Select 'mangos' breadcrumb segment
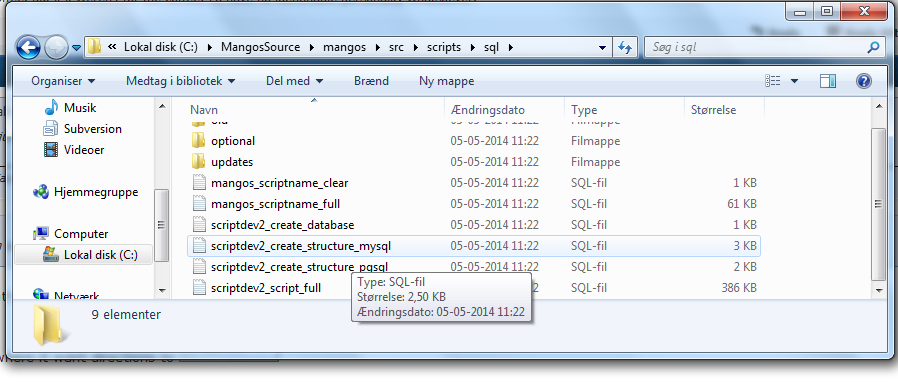The height and width of the screenshot is (383, 898). (x=344, y=48)
